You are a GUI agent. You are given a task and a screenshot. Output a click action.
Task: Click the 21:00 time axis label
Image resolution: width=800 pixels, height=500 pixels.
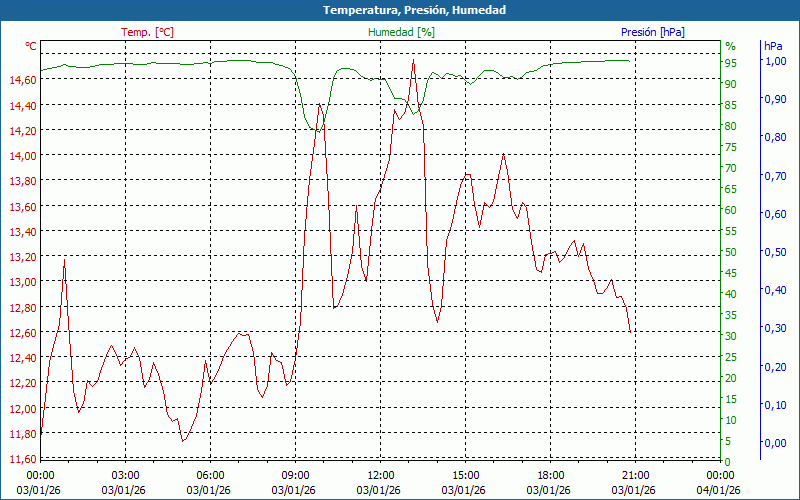(x=635, y=475)
